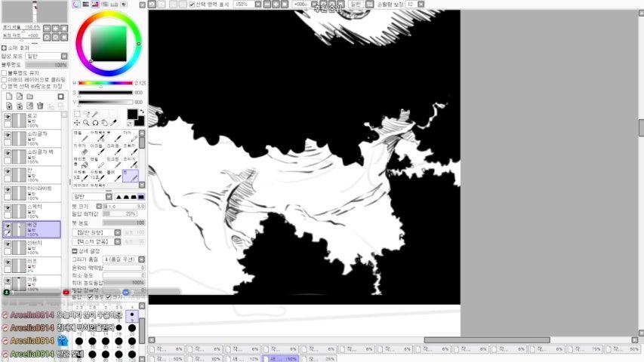644x362 pixels.
Task: Select the rotate view tool
Action: (x=95, y=123)
